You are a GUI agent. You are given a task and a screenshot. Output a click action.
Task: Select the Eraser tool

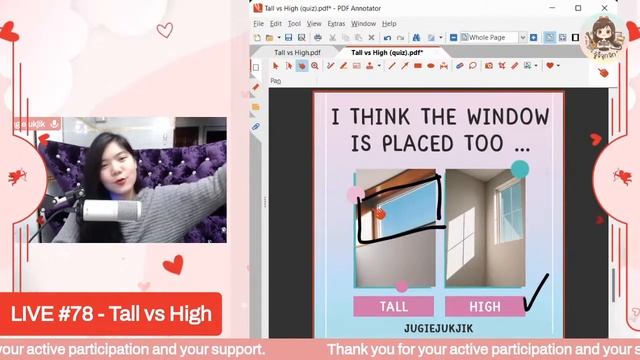pos(460,66)
